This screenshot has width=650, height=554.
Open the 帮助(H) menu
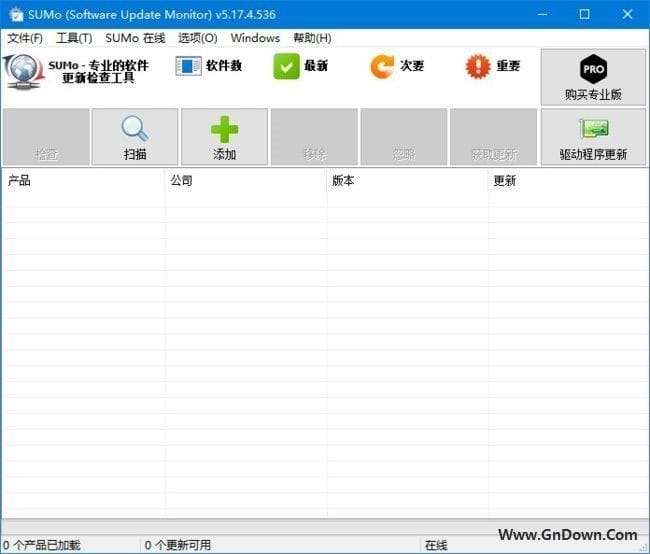point(312,38)
